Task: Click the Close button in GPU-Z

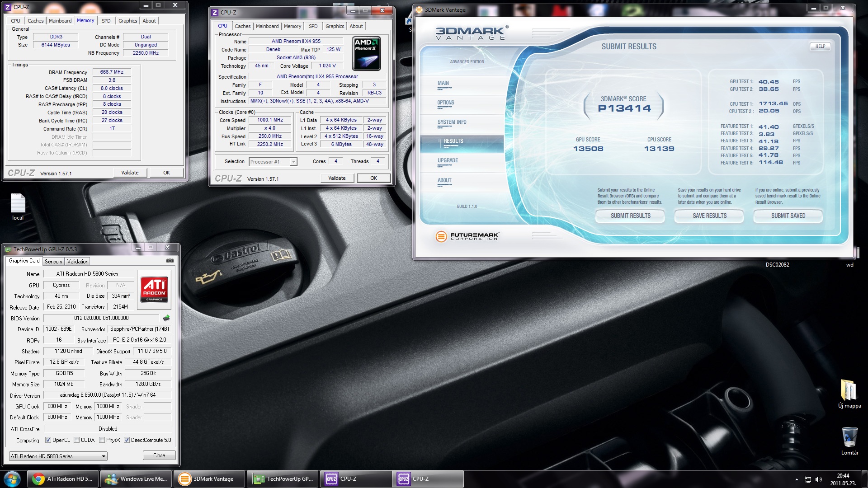Action: click(x=159, y=455)
